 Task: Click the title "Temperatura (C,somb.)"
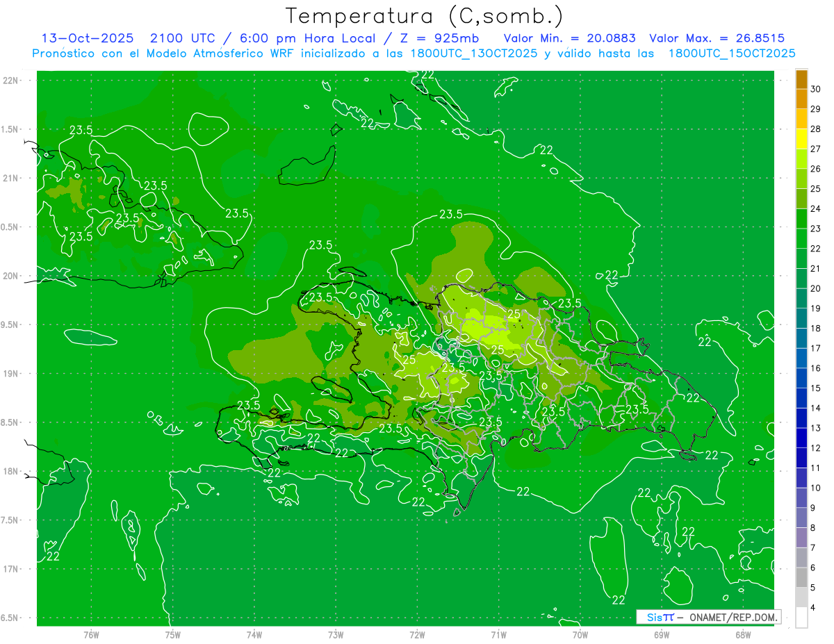[425, 16]
